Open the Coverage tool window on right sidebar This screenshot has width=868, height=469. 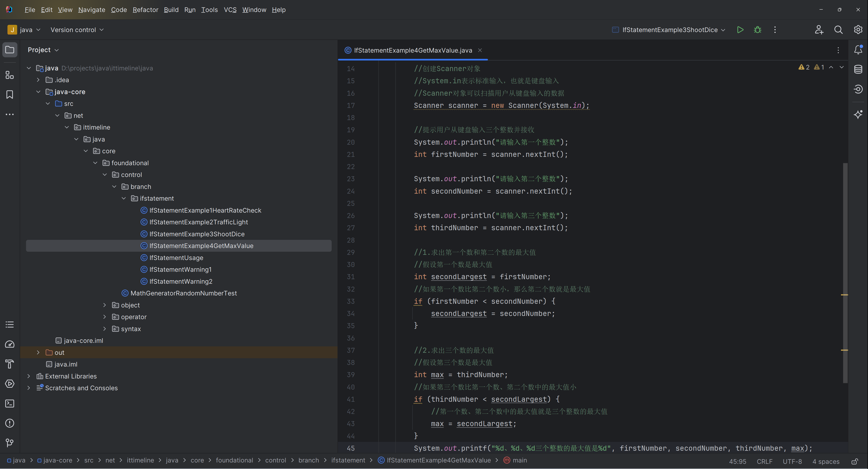pos(858,89)
